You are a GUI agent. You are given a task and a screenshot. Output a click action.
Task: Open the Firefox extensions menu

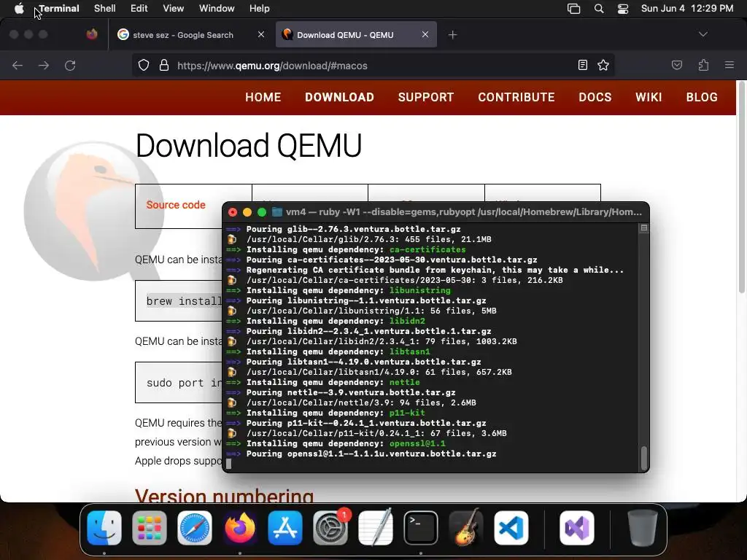tap(704, 65)
